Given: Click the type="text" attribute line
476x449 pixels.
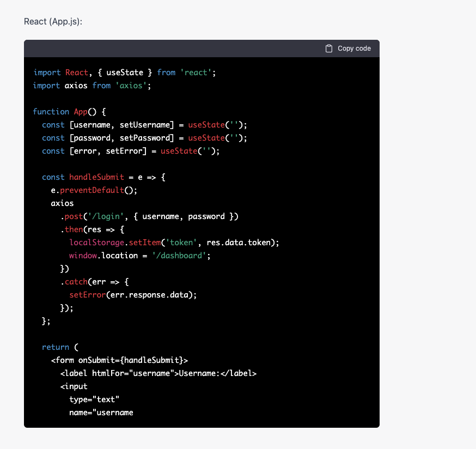Looking at the screenshot, I should pos(94,399).
